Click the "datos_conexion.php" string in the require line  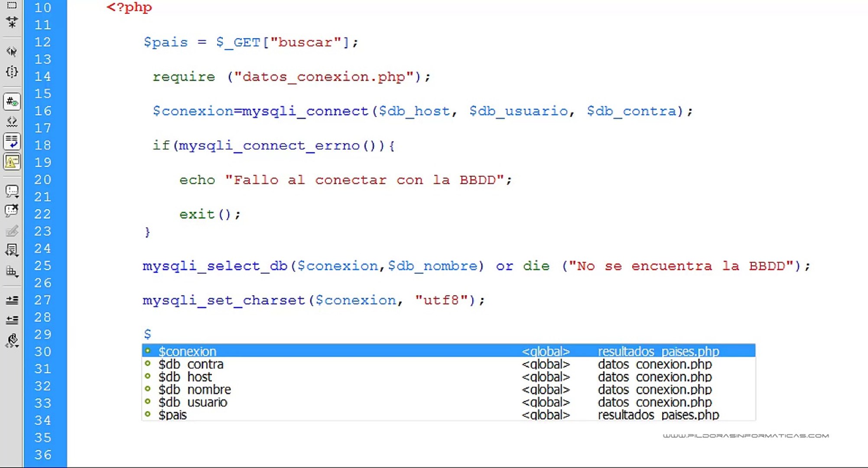(x=324, y=77)
